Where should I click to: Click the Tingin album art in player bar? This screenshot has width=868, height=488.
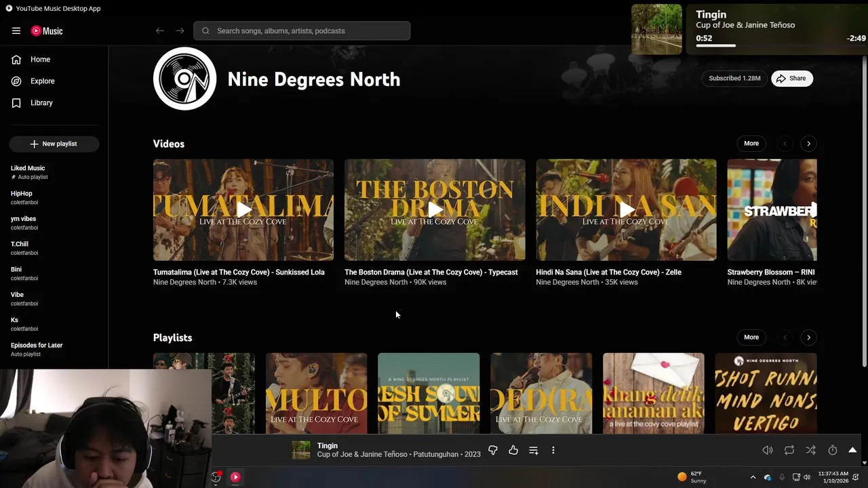tap(301, 450)
